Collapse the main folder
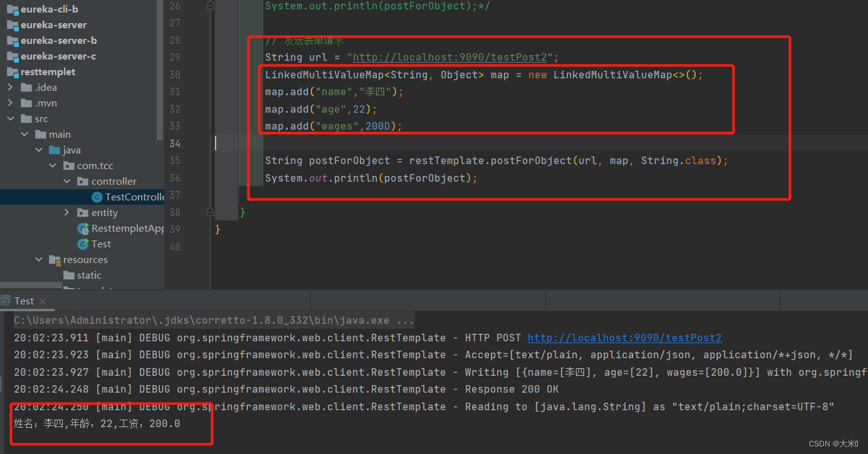The width and height of the screenshot is (868, 454). [x=24, y=135]
